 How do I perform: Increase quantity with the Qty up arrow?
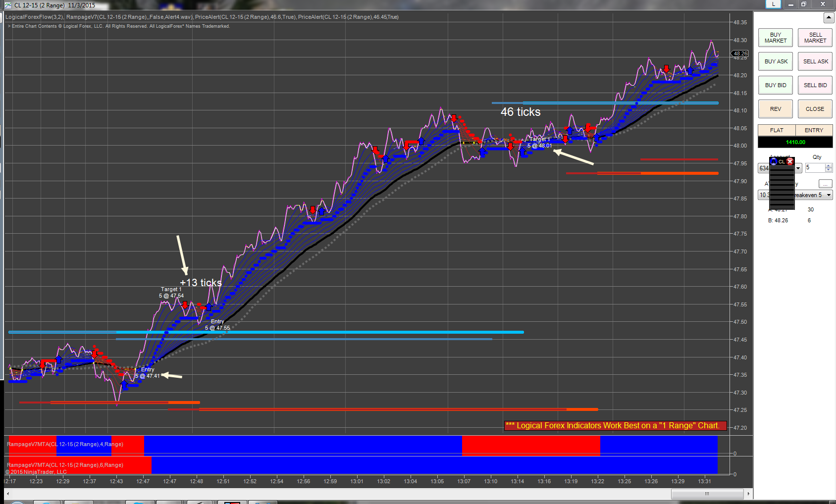[829, 166]
